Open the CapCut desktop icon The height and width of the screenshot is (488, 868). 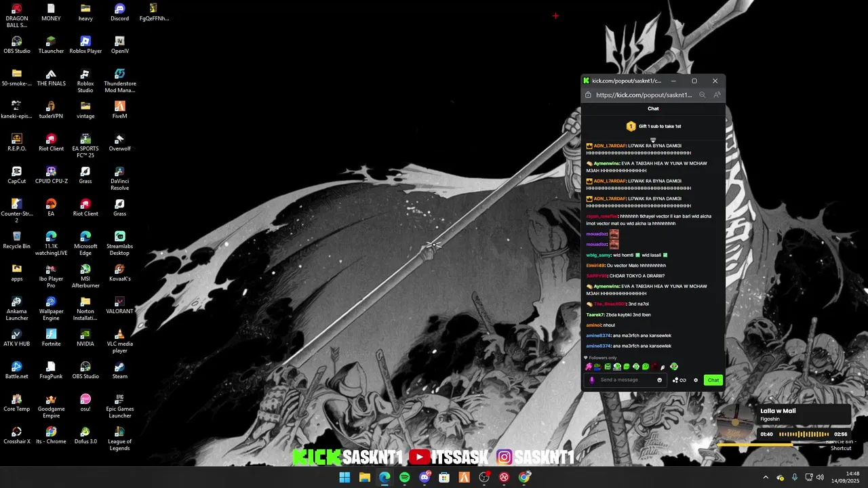tap(17, 176)
